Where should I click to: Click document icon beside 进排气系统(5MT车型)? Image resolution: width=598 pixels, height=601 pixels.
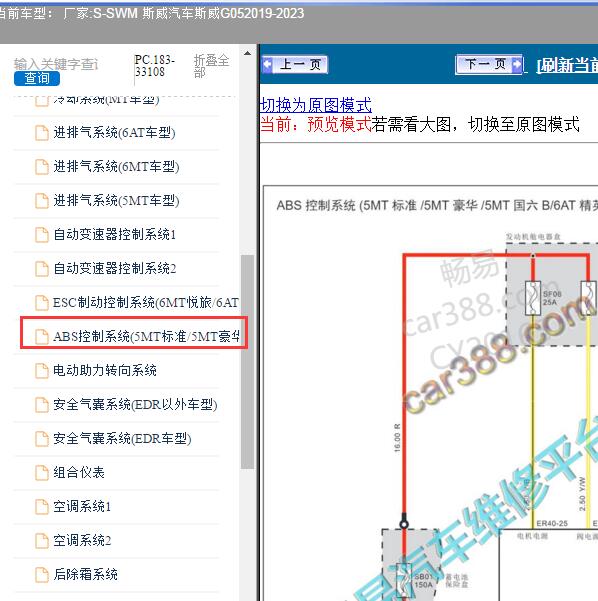tap(42, 201)
